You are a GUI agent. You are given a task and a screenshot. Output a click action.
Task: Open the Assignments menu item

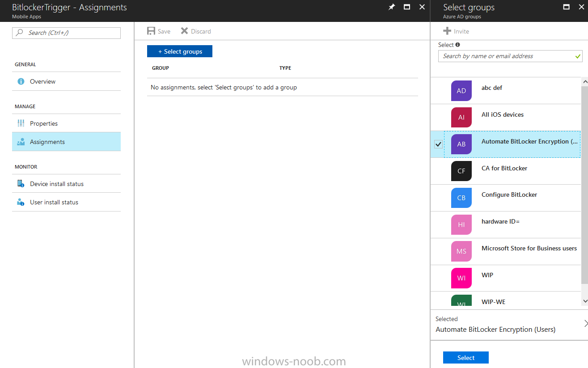66,142
